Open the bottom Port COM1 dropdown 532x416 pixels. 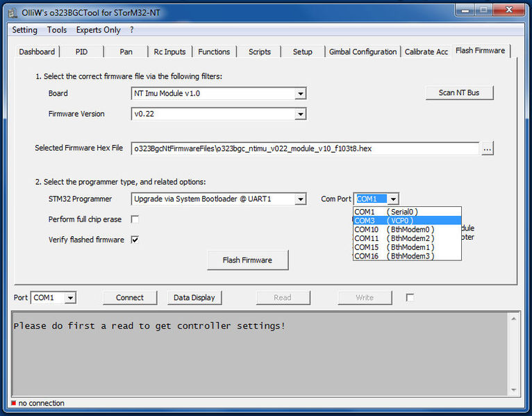point(70,298)
